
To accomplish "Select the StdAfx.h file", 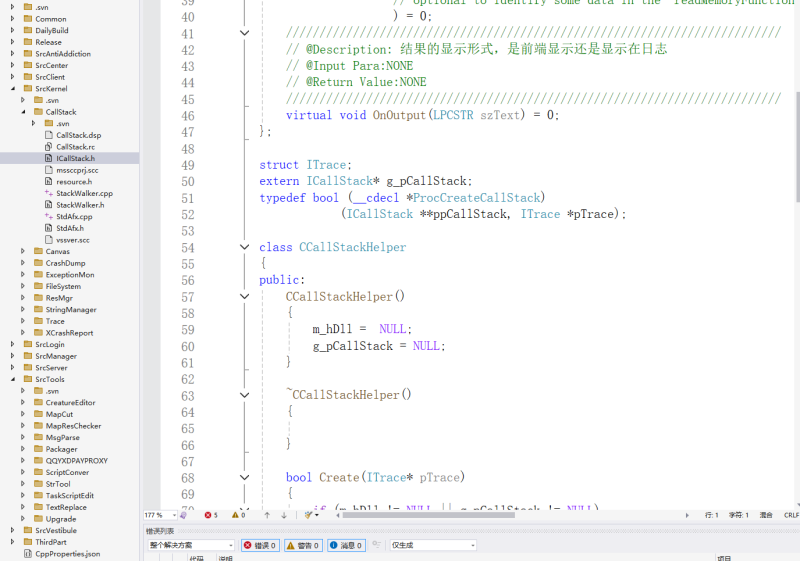I will (x=70, y=228).
